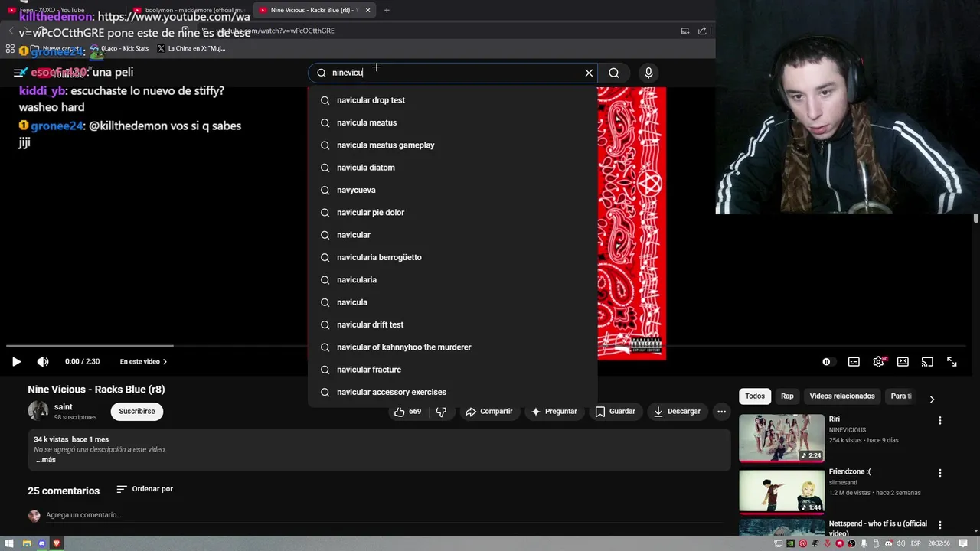Choose suggestion 'navicular drift test'

pyautogui.click(x=452, y=324)
